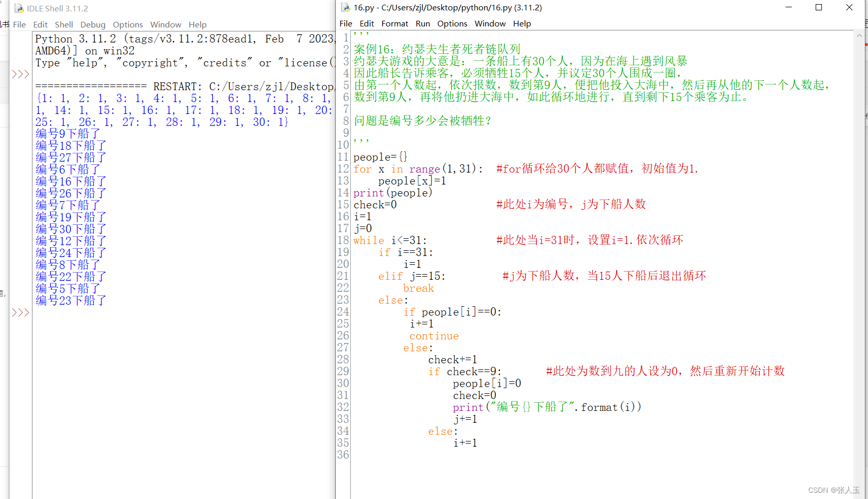Open the Window menu in 16.py editor
This screenshot has width=868, height=499.
tap(490, 23)
